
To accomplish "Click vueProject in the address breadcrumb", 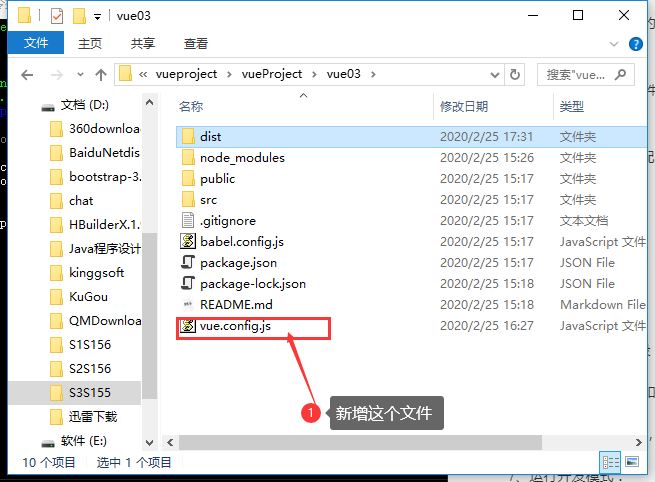I will pyautogui.click(x=272, y=74).
